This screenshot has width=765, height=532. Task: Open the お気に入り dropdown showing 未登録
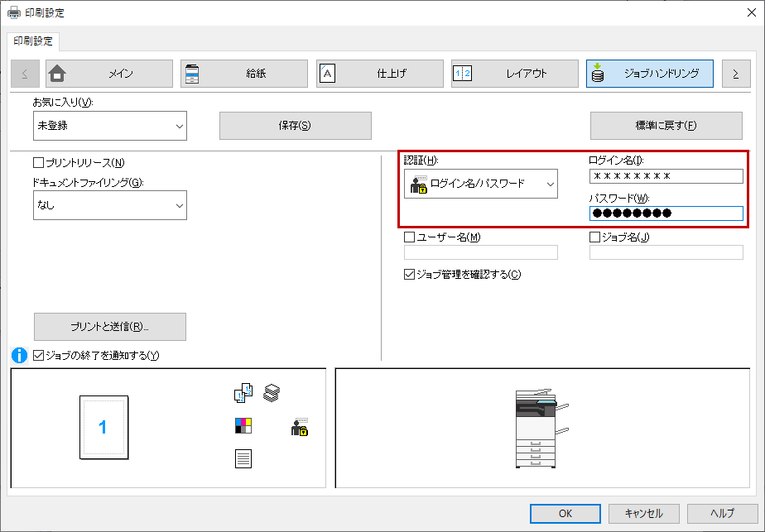pyautogui.click(x=110, y=126)
